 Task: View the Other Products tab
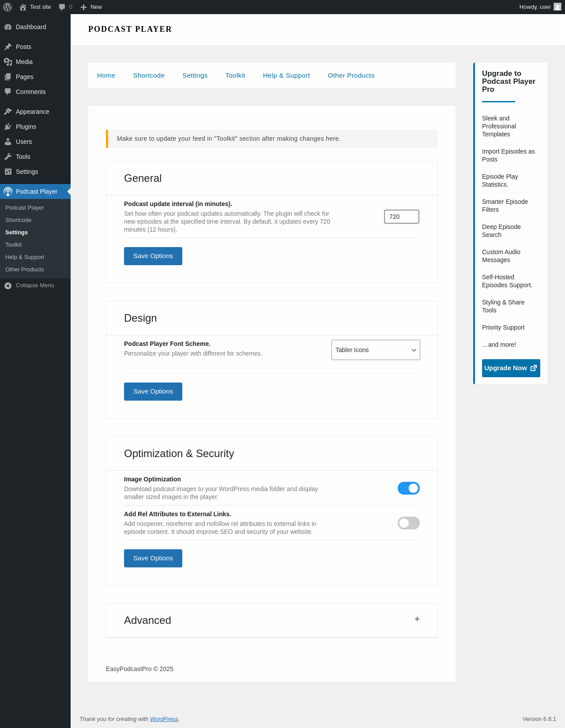351,75
